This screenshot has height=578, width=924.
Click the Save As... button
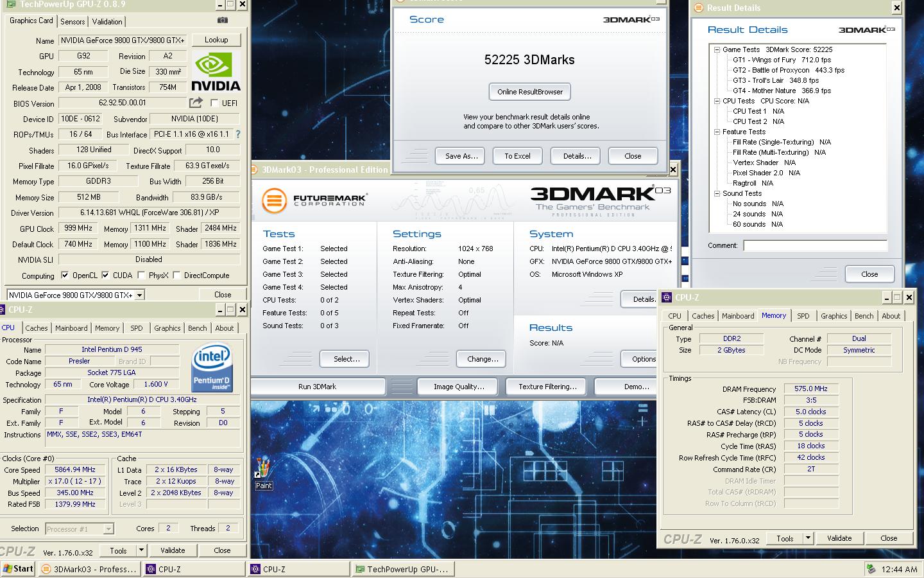461,156
